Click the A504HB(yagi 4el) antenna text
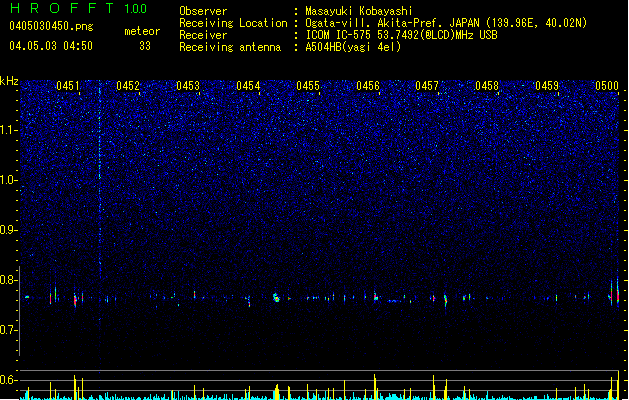The image size is (629, 400). click(353, 47)
